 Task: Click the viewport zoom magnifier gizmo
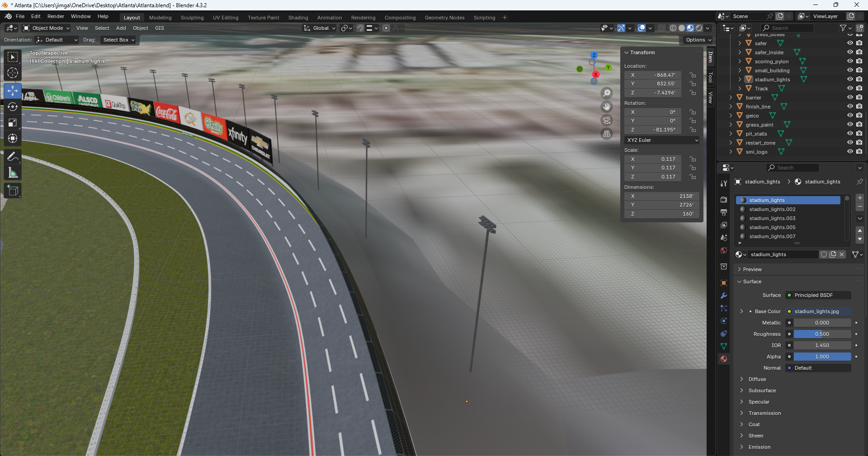pyautogui.click(x=607, y=93)
